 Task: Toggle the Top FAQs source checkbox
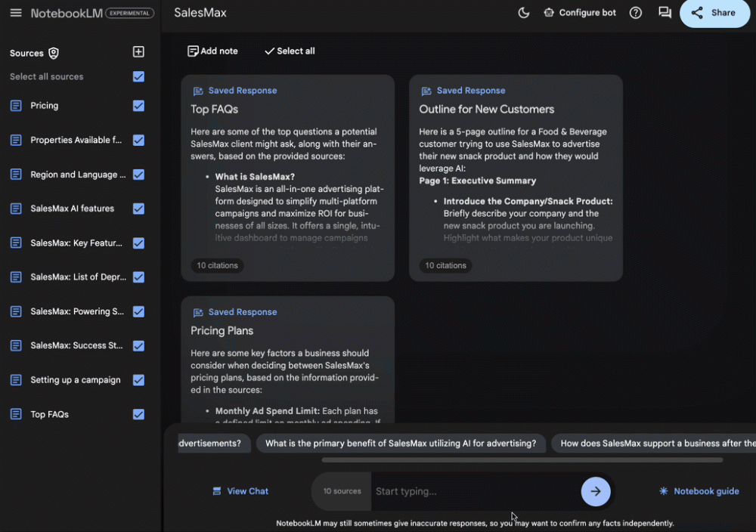pos(138,414)
